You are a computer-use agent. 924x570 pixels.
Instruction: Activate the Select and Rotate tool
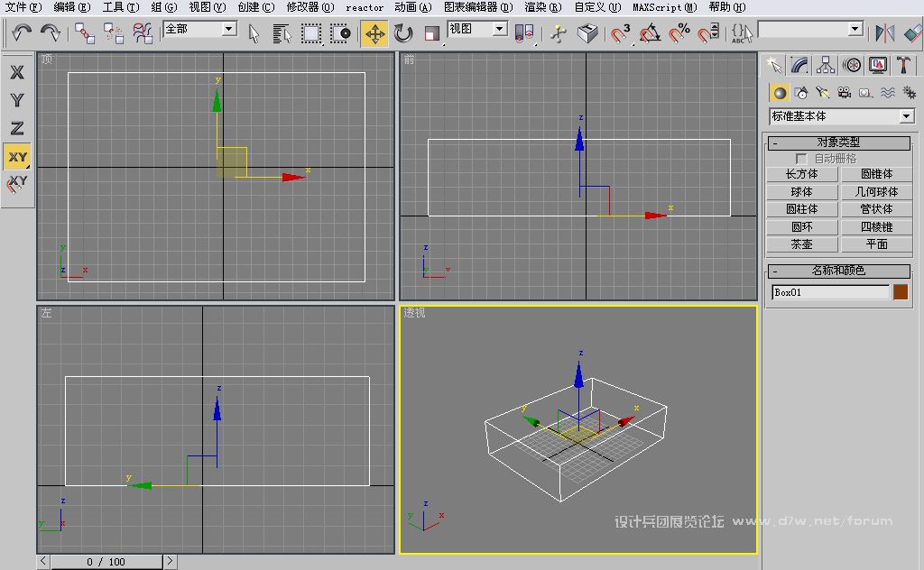click(403, 33)
